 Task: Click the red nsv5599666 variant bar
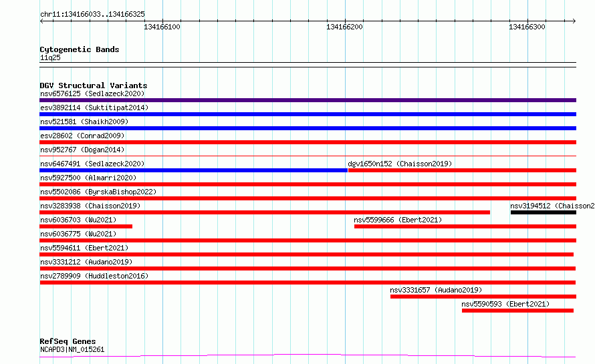pyautogui.click(x=465, y=226)
